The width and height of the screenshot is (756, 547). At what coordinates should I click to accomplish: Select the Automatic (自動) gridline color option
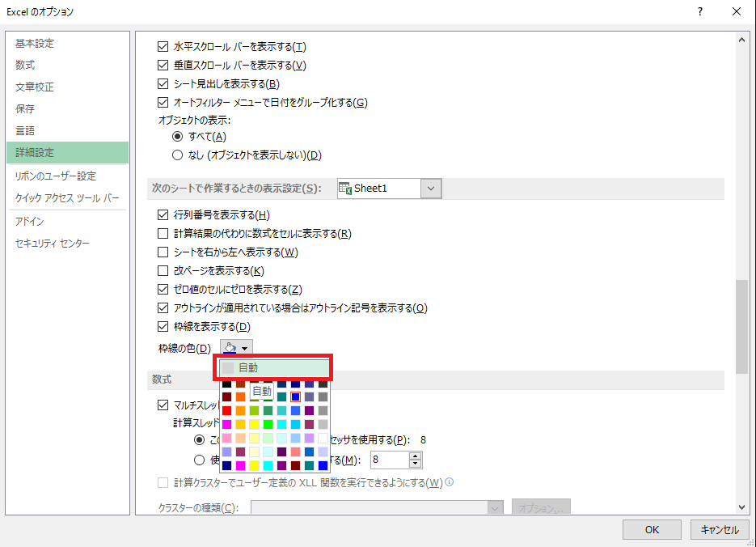coord(275,368)
